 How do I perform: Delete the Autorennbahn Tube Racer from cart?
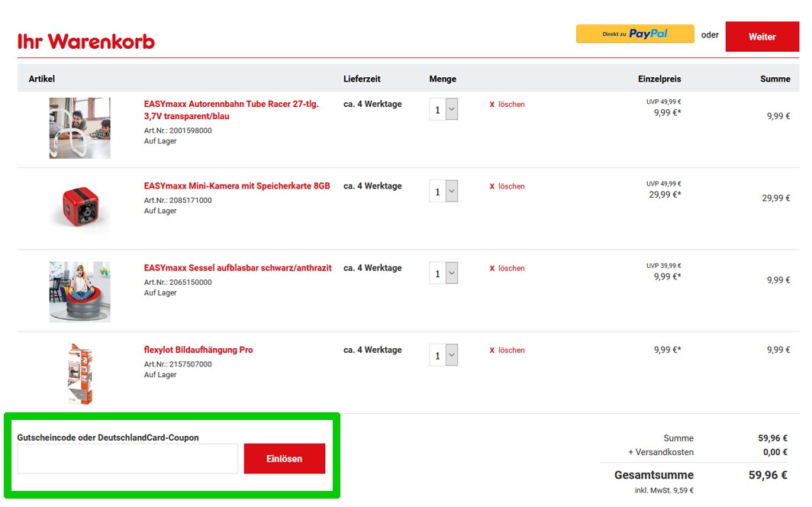tap(507, 105)
